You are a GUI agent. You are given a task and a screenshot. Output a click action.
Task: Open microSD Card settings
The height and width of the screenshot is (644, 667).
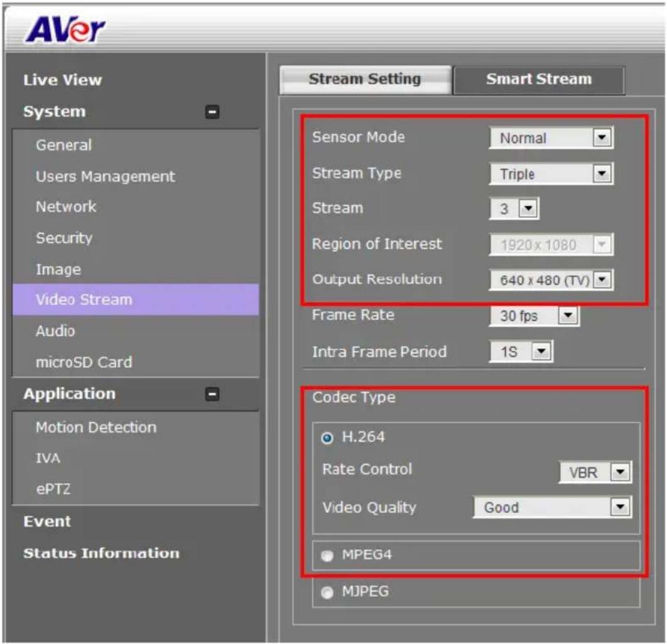pos(84,362)
